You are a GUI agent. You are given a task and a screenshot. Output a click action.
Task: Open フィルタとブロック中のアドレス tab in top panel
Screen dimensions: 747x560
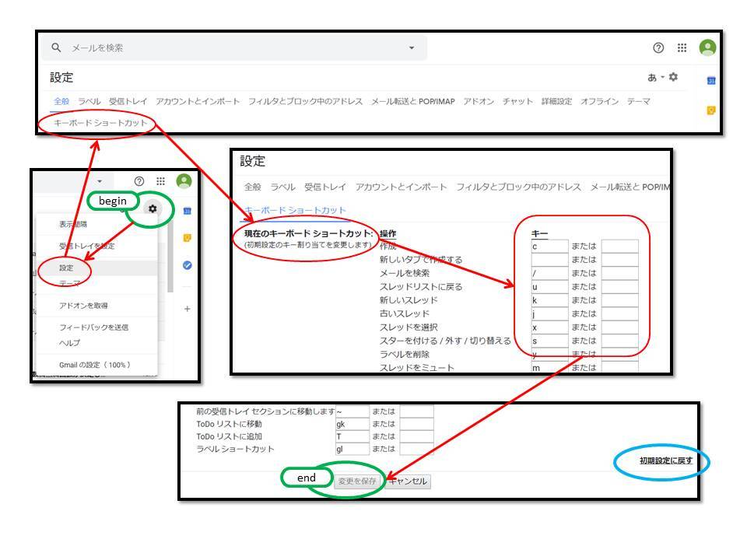pyautogui.click(x=305, y=101)
